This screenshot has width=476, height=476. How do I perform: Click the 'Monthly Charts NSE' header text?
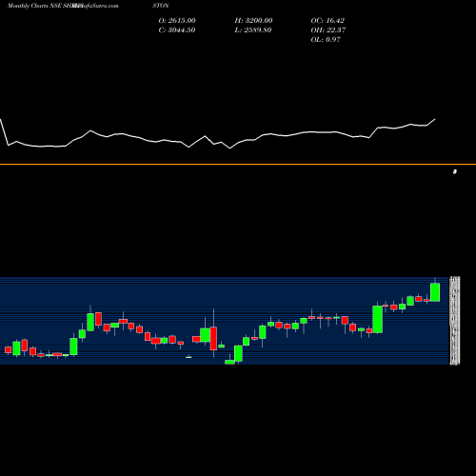click(34, 6)
